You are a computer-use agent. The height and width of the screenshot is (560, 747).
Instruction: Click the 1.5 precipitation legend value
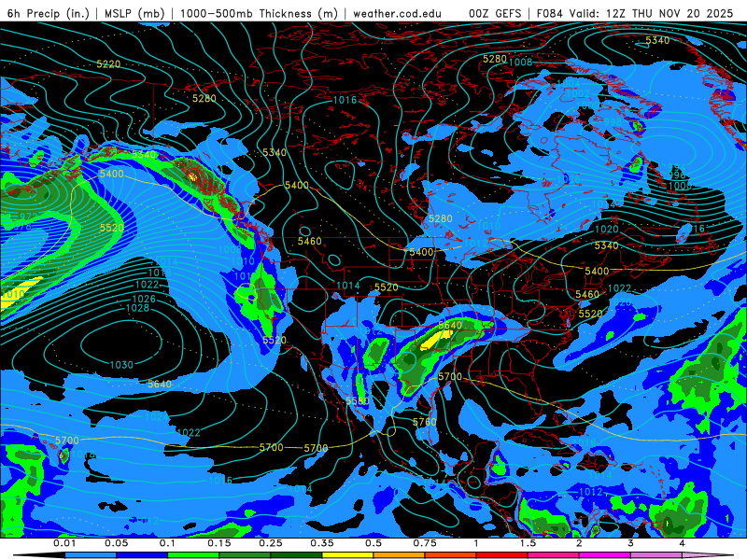click(528, 543)
